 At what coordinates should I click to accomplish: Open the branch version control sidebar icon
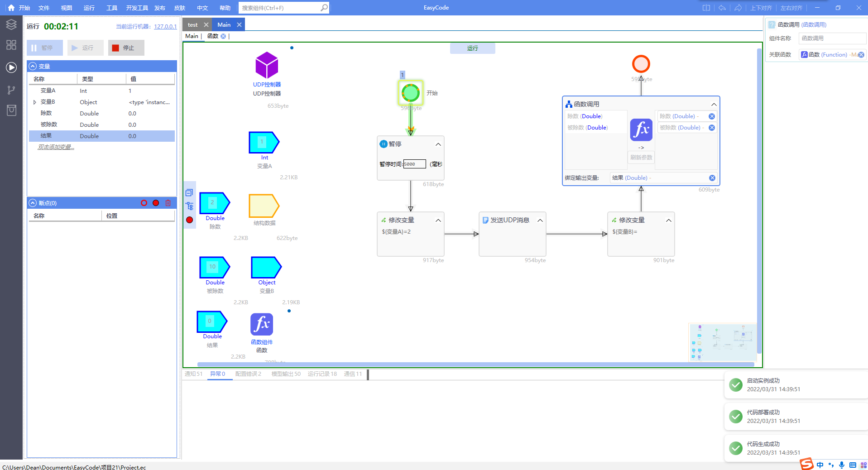11,90
